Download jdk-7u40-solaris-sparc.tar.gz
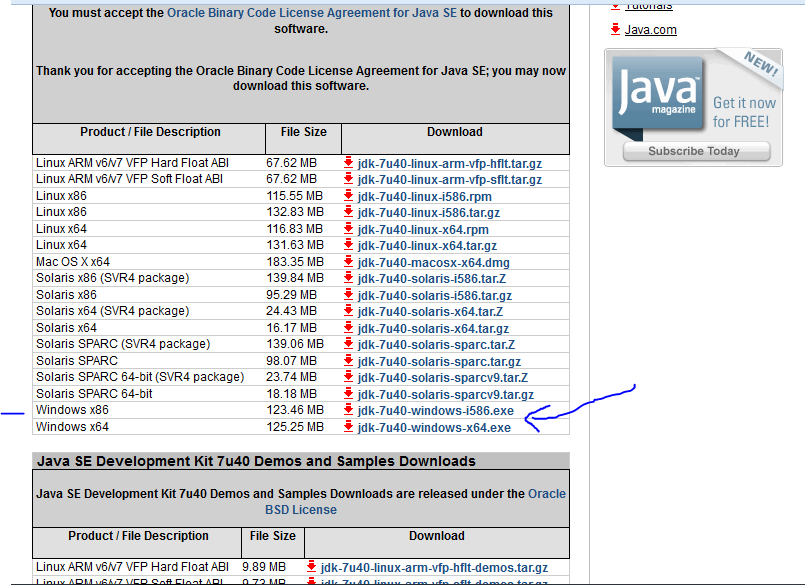805x585 pixels. [439, 362]
